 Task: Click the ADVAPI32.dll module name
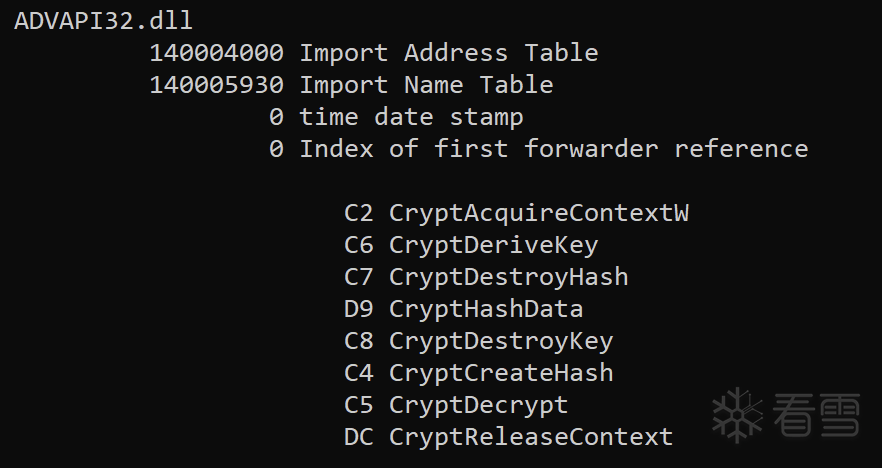click(x=104, y=20)
